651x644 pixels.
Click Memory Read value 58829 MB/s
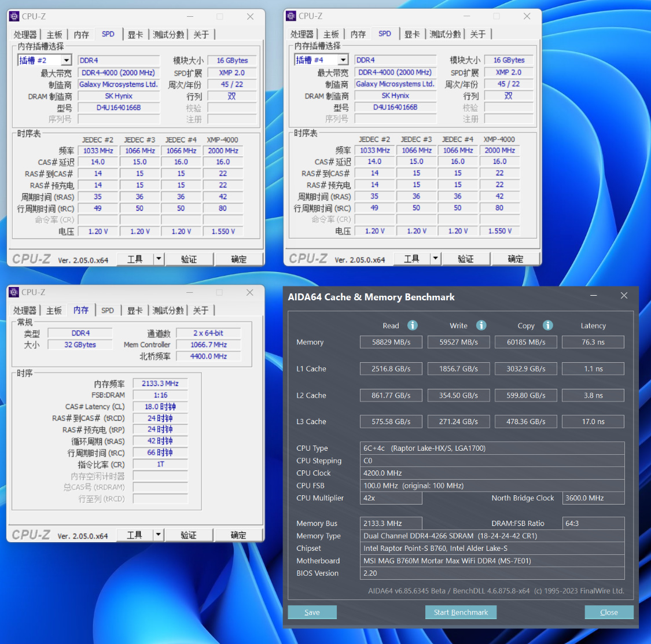click(x=391, y=342)
